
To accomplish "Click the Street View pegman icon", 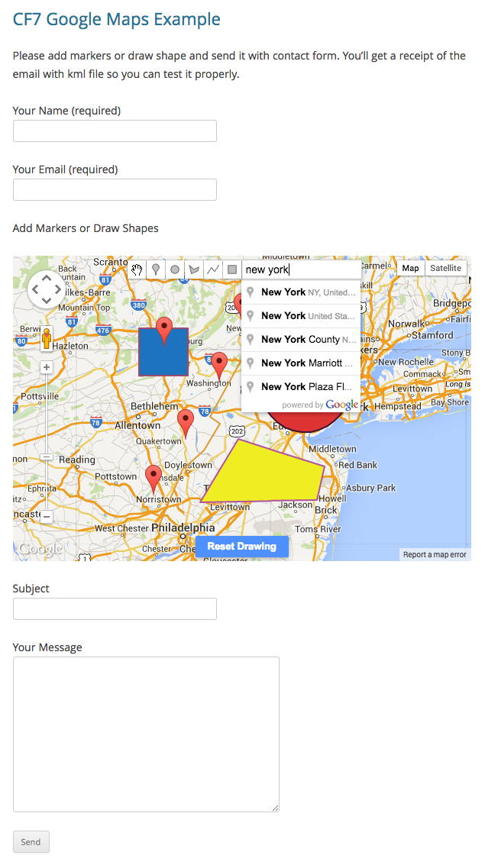I will pyautogui.click(x=47, y=338).
